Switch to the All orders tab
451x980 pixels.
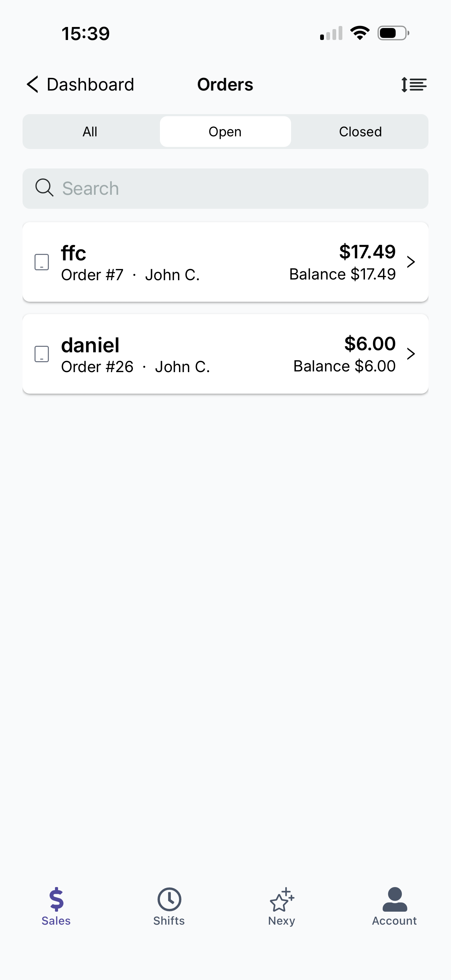[x=90, y=132]
